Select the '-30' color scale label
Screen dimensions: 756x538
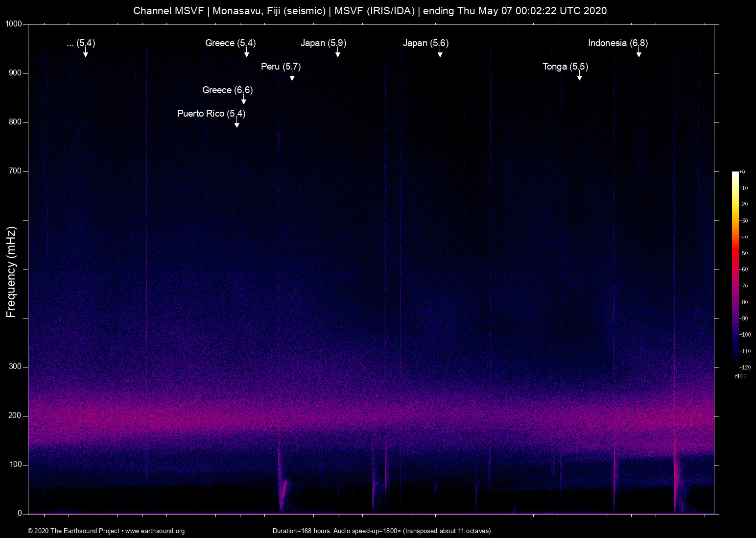(743, 221)
